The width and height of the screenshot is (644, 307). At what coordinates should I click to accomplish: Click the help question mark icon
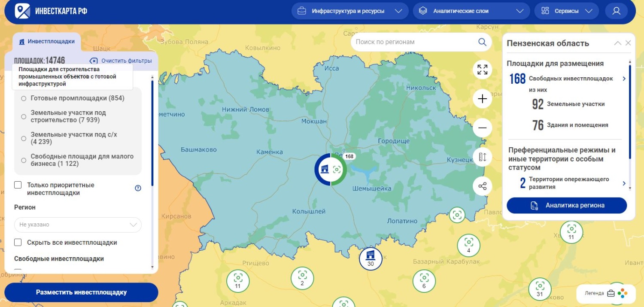point(138,188)
